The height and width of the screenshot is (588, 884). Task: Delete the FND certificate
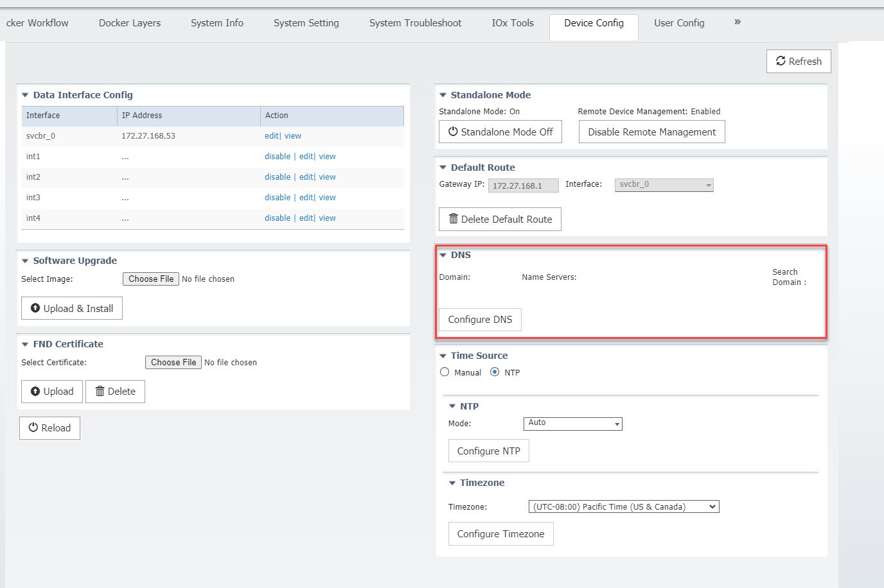(x=116, y=392)
